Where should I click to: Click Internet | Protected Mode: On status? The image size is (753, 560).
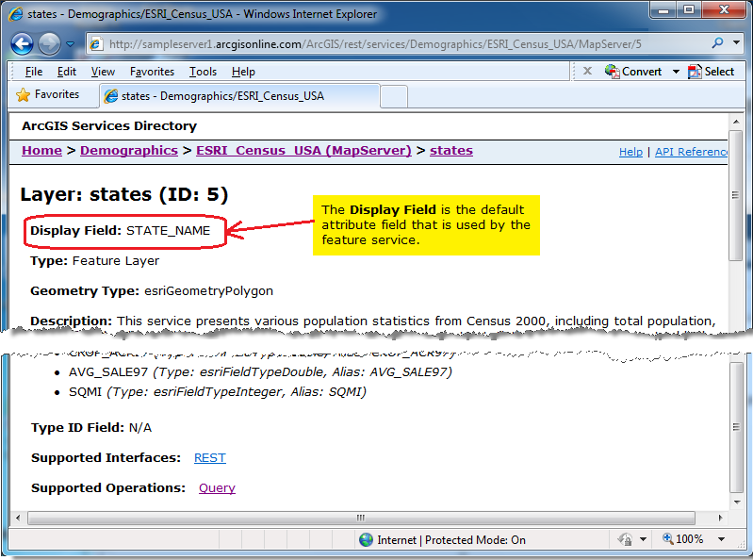click(450, 540)
